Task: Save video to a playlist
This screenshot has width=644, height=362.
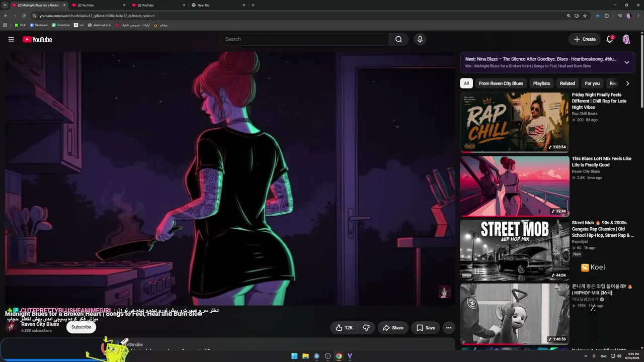Action: click(426, 328)
